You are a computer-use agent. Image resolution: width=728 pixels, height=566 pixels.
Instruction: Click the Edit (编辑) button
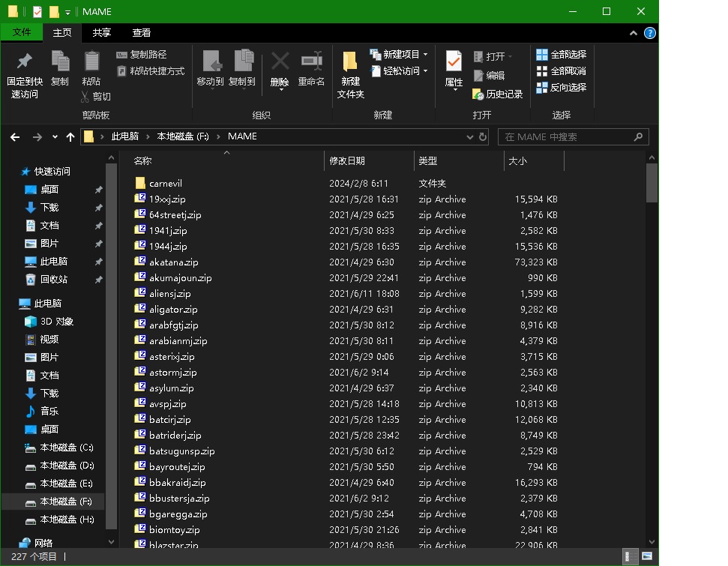tap(489, 75)
